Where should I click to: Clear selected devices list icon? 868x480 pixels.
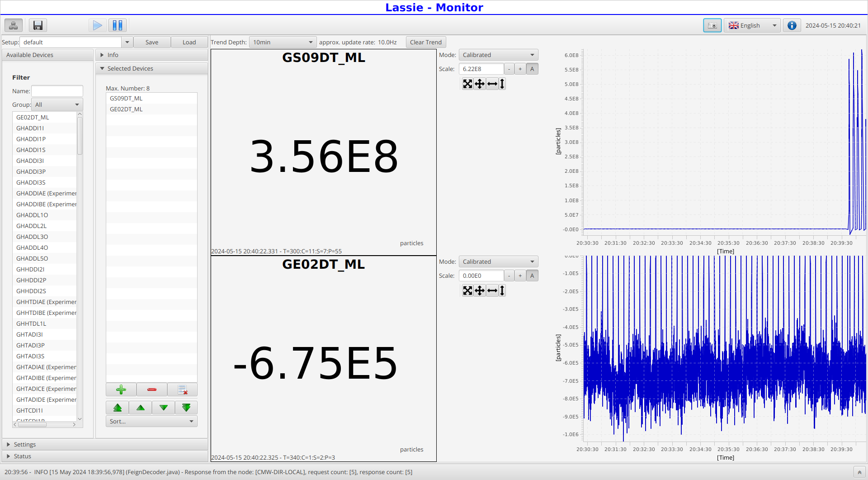point(183,390)
